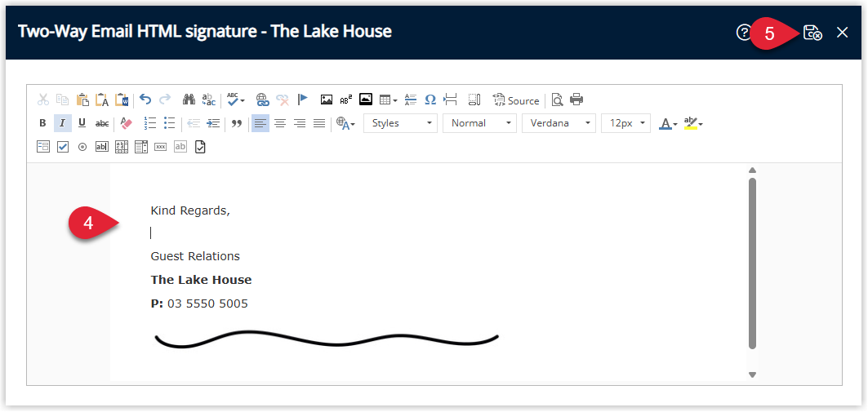Image resolution: width=868 pixels, height=412 pixels.
Task: Click the Cut scissors icon
Action: tap(43, 100)
